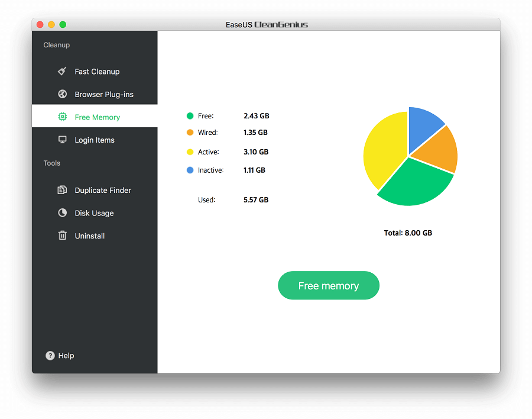Click the 3.10 GB active value
The image size is (532, 419).
(x=256, y=152)
